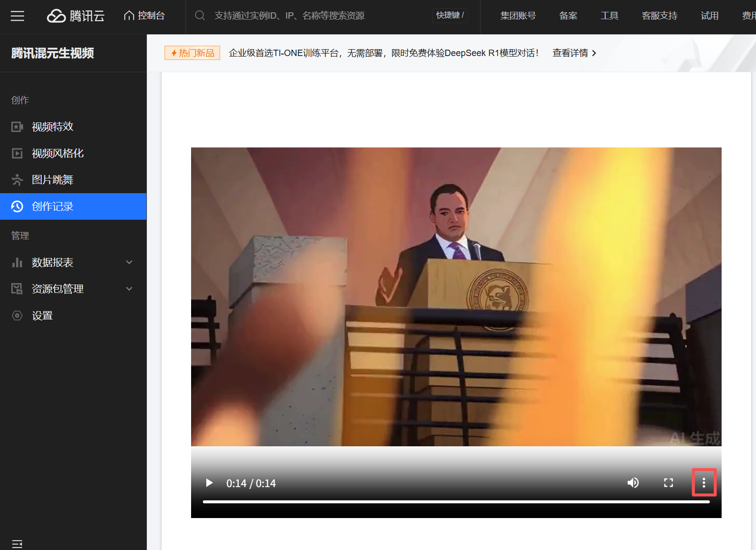The height and width of the screenshot is (550, 756).
Task: Mute the video volume
Action: click(633, 483)
